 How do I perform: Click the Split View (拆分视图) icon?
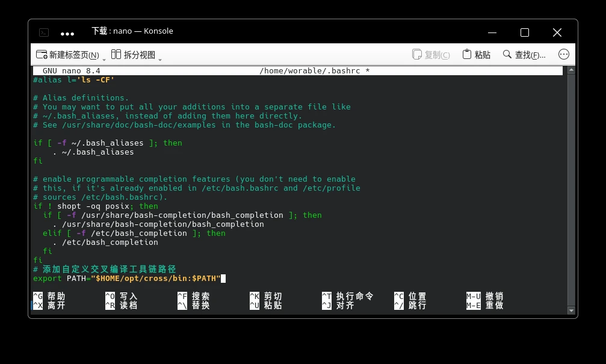pyautogui.click(x=116, y=55)
